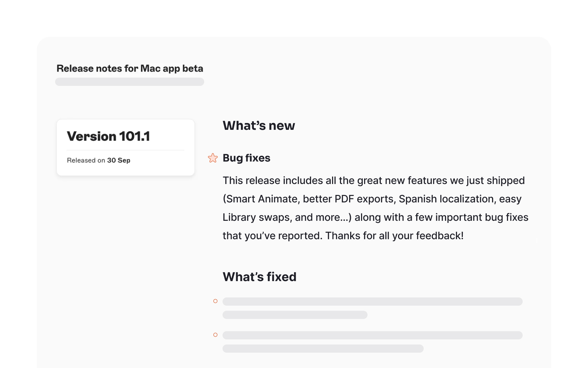Expand the What's new section heading
588x368 pixels.
[259, 125]
